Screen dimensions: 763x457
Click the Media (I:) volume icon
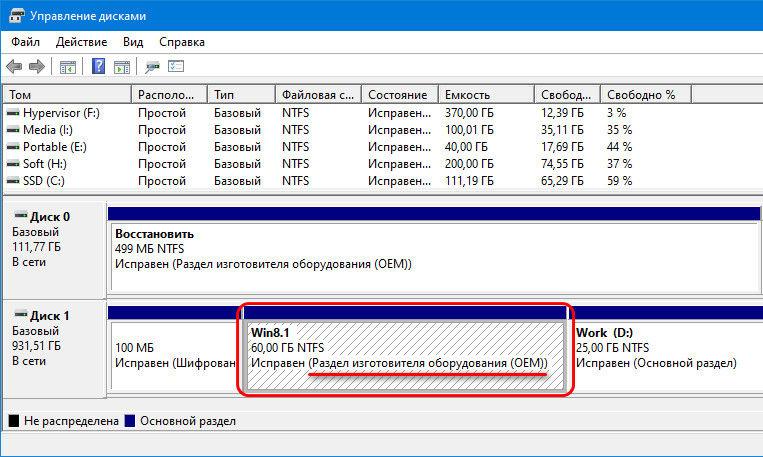(13, 130)
